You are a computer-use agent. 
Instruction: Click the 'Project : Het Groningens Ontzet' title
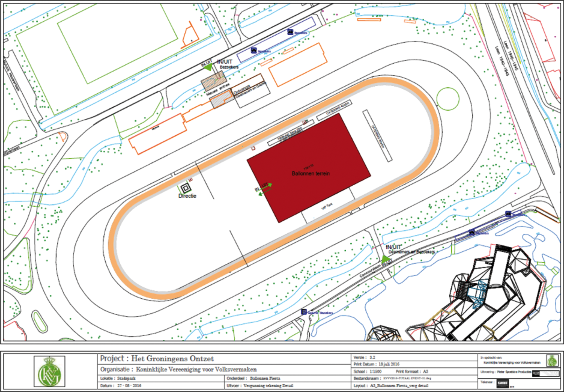coord(157,359)
